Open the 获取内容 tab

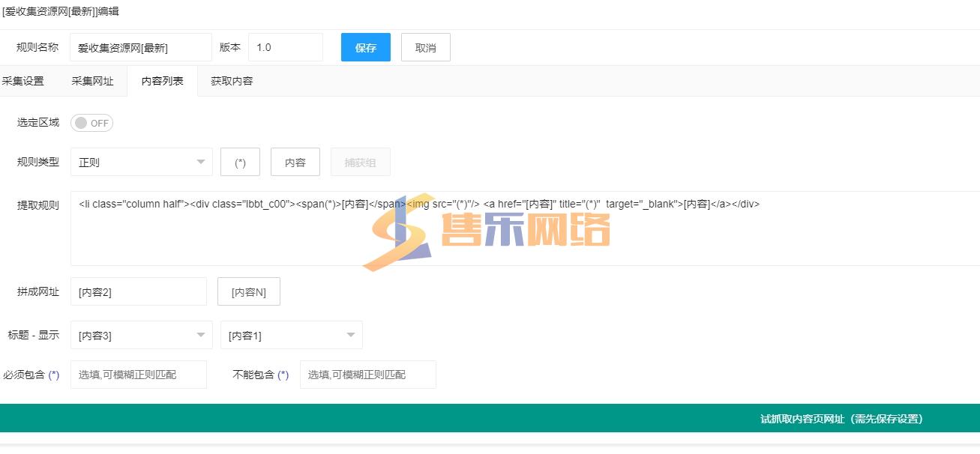tap(232, 81)
